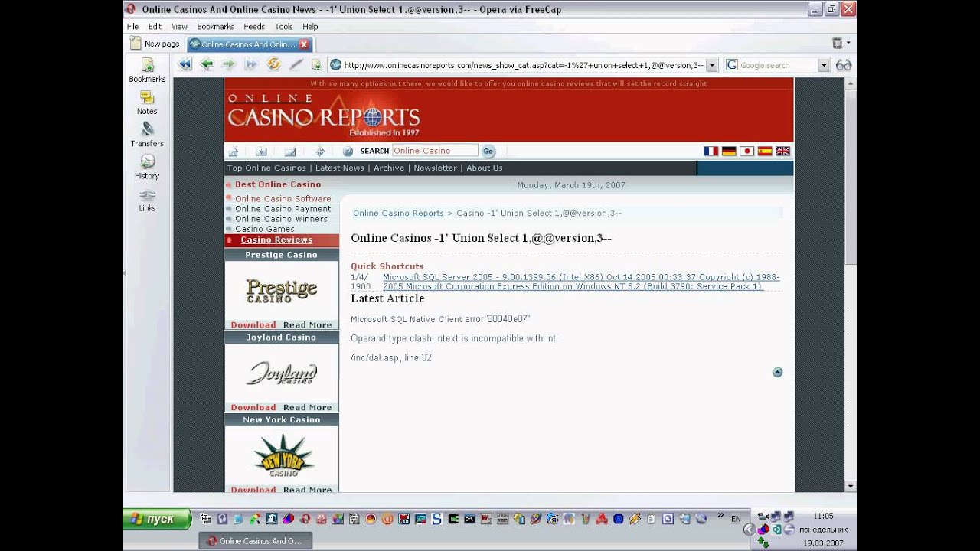Select the French flag language
Screen dimensions: 980x551
pyautogui.click(x=710, y=151)
